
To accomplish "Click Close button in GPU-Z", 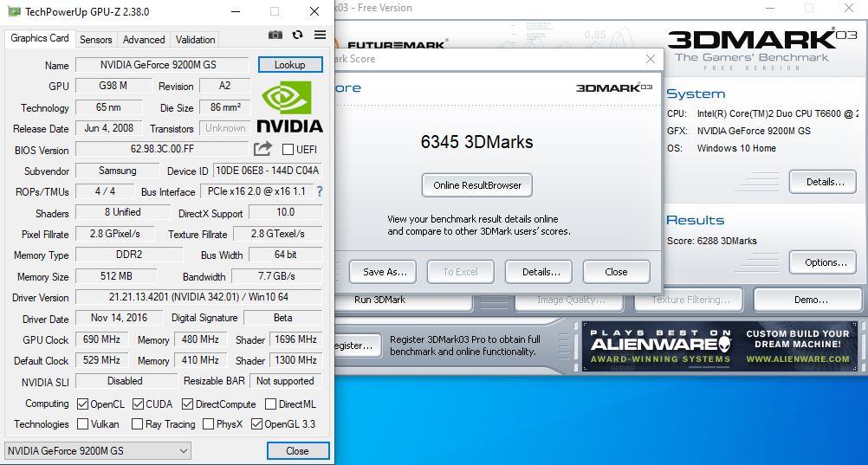I will [298, 450].
